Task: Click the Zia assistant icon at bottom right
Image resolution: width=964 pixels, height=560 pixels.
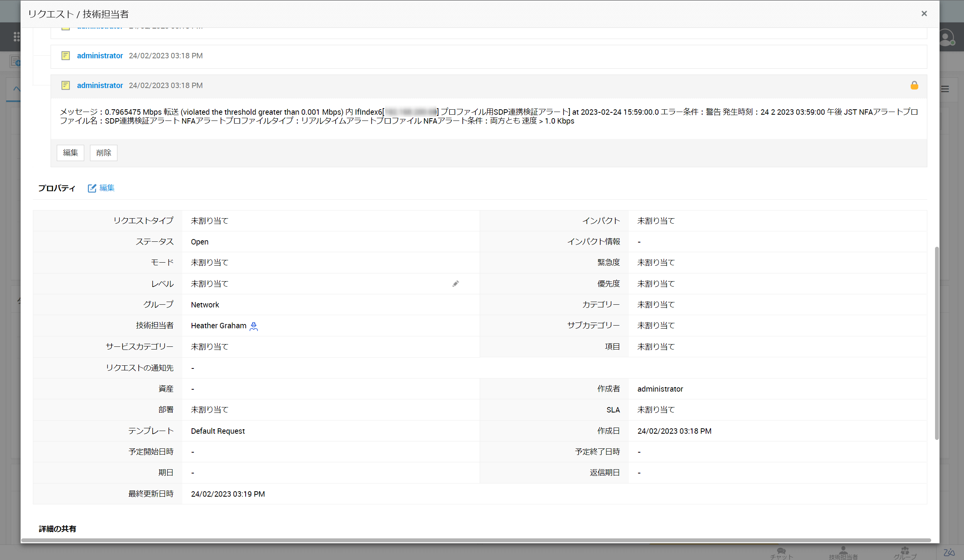Action: (x=949, y=553)
